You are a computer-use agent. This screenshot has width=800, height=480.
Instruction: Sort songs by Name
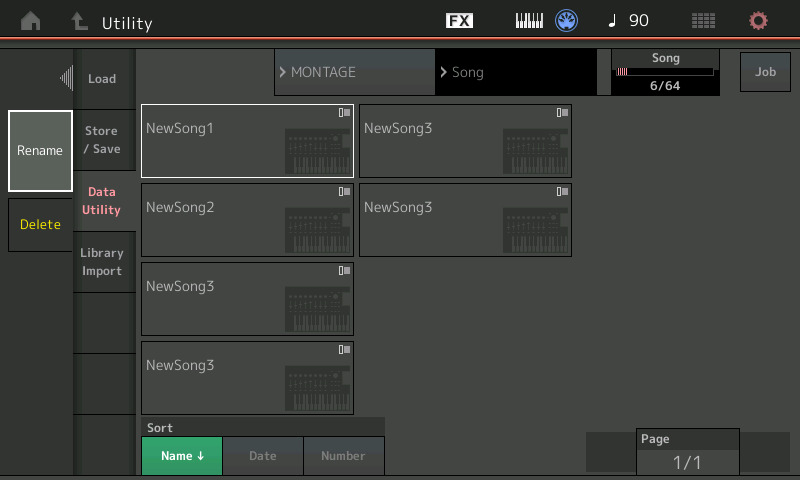(x=181, y=456)
